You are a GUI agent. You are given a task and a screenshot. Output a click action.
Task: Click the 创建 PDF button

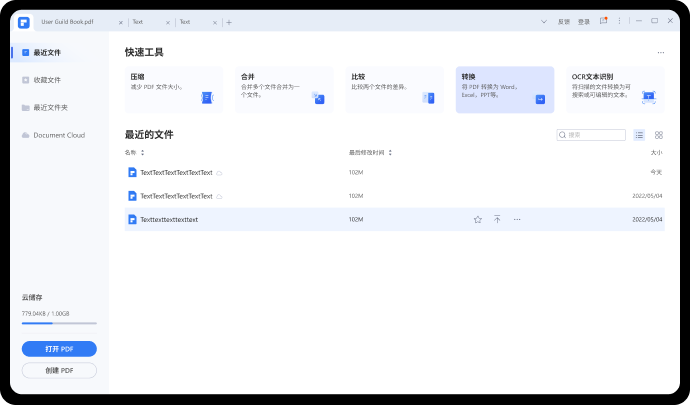(x=59, y=371)
